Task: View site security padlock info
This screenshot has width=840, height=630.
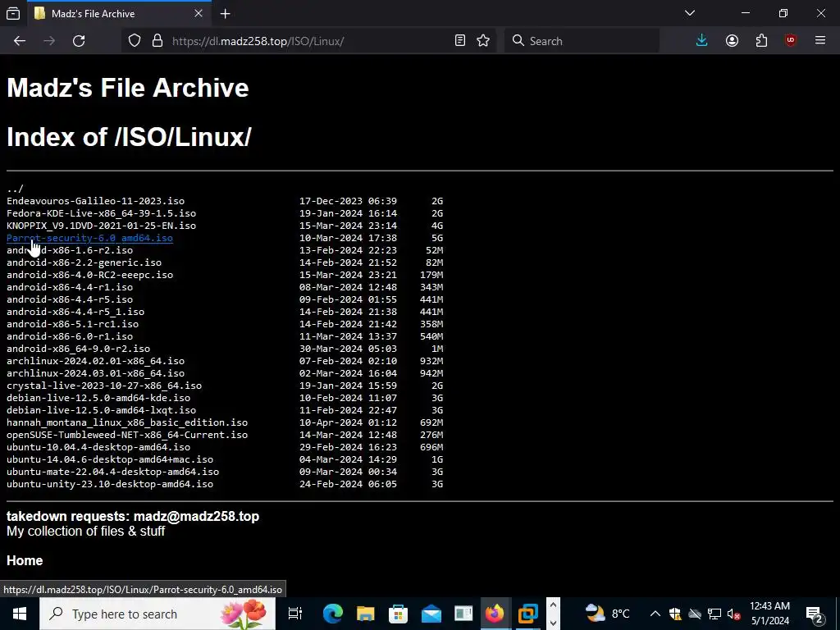Action: click(x=157, y=41)
